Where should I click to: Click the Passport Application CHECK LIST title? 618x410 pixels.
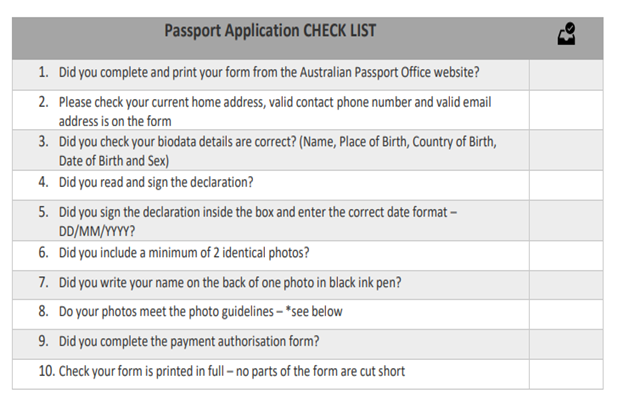pos(270,31)
